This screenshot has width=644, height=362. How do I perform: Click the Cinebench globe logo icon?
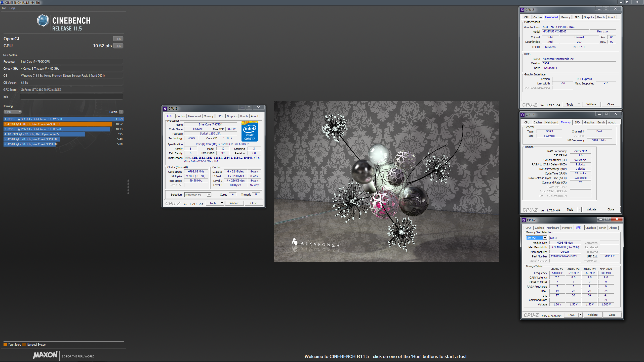[x=43, y=21]
